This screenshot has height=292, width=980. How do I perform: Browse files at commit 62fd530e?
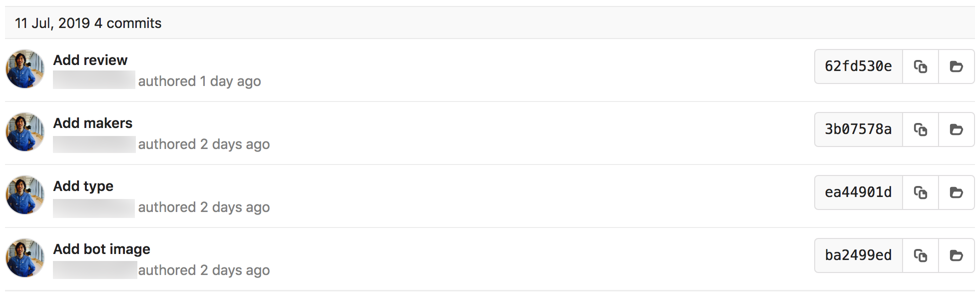click(956, 66)
